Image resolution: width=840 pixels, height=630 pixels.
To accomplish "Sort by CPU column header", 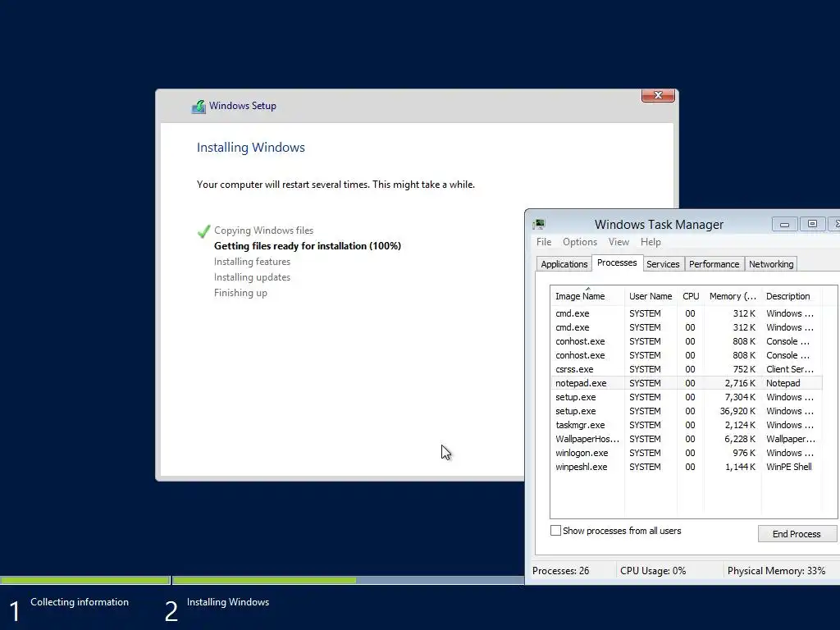I will pyautogui.click(x=691, y=296).
